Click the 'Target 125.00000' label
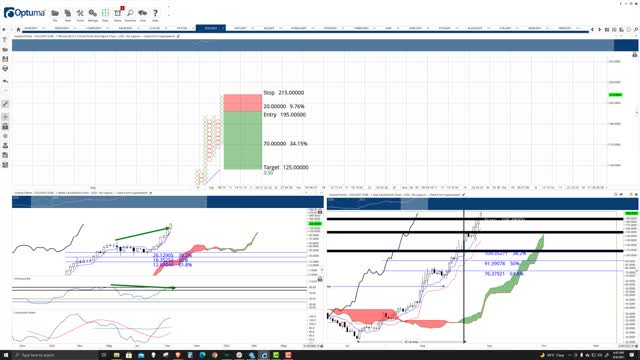The image size is (640, 360). tap(286, 167)
